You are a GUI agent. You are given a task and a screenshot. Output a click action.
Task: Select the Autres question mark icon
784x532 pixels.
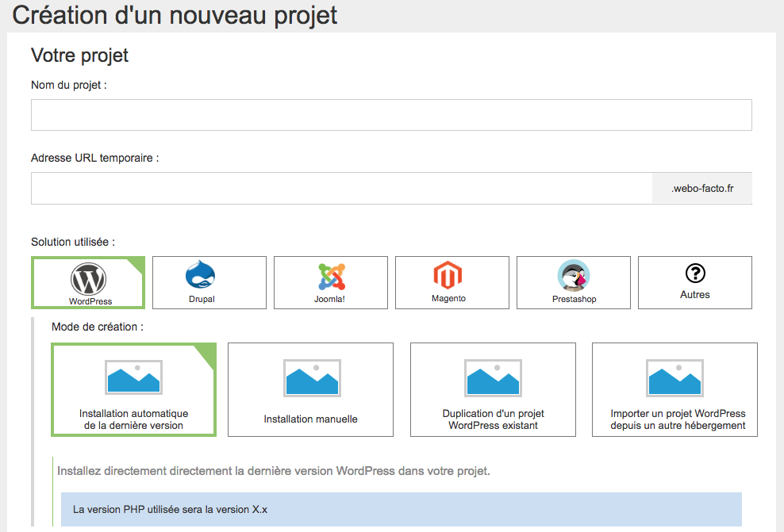pyautogui.click(x=695, y=274)
